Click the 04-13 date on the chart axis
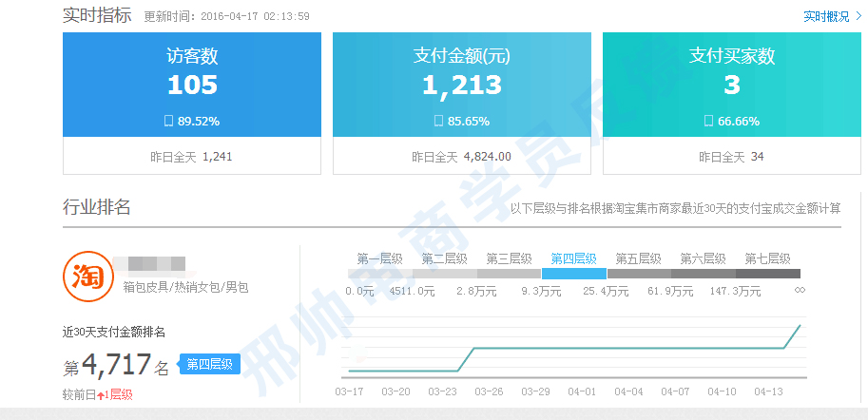868x420 pixels. click(769, 391)
